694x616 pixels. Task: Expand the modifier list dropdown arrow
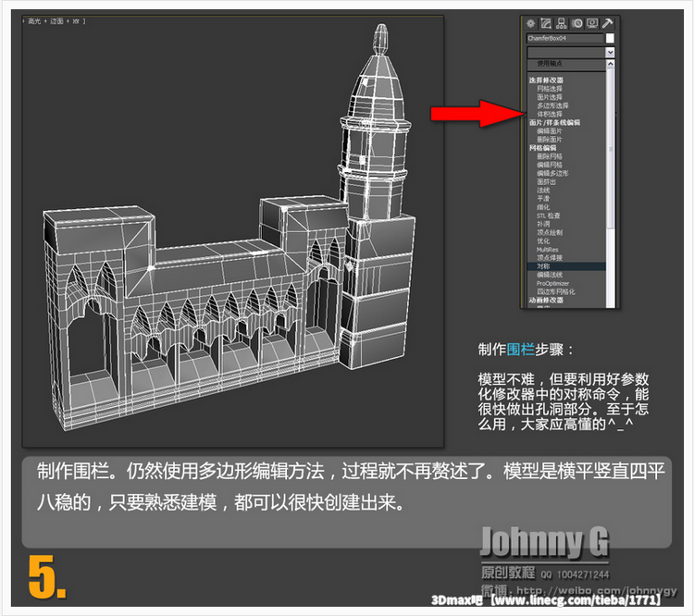click(x=610, y=54)
